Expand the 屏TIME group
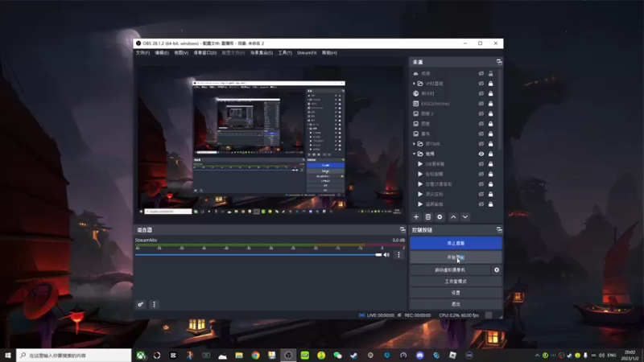This screenshot has width=644, height=362. pos(414,144)
